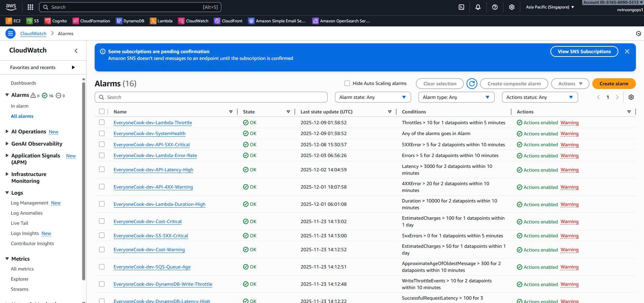
Task: Toggle the hamburger navigation menu
Action: click(10, 34)
